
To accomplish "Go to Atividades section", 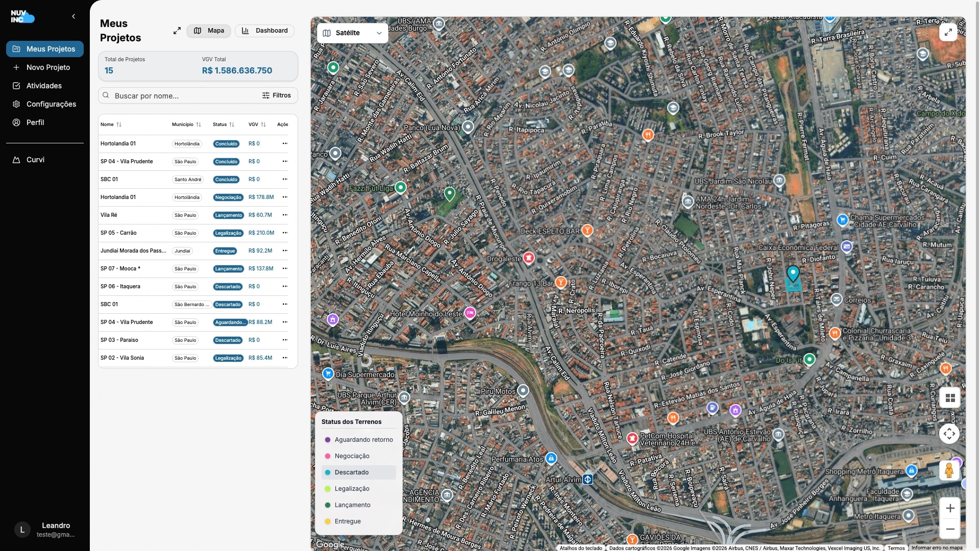I will (45, 86).
